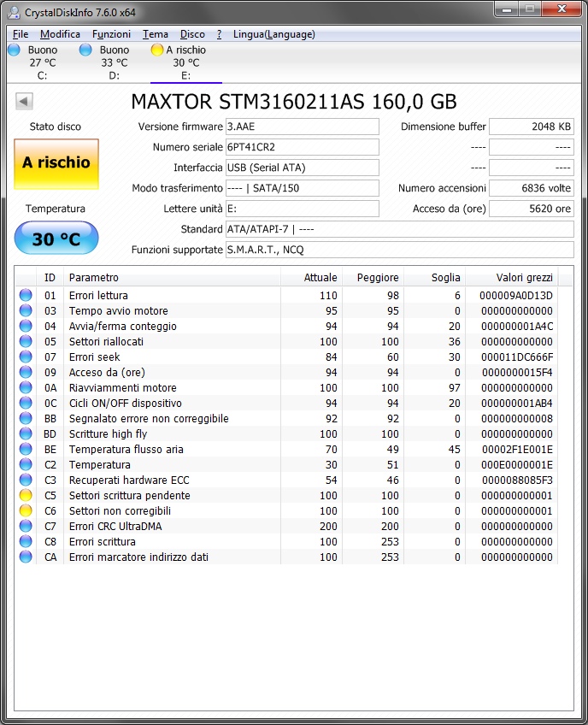
Task: Select disk E: yellow at-risk status icon
Action: pyautogui.click(x=157, y=50)
